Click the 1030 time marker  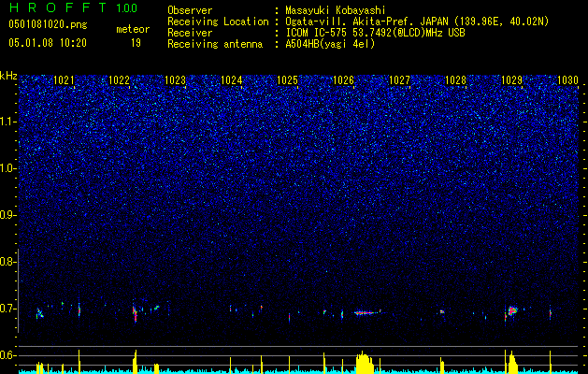tap(567, 80)
